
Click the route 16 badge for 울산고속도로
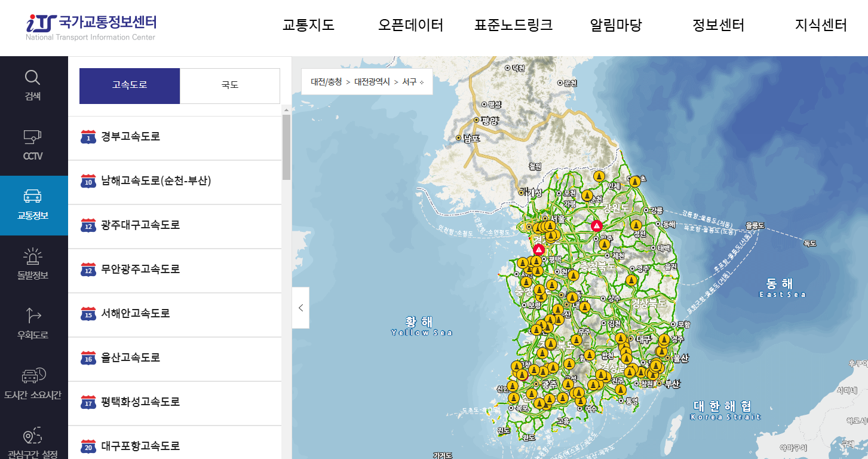tap(88, 358)
